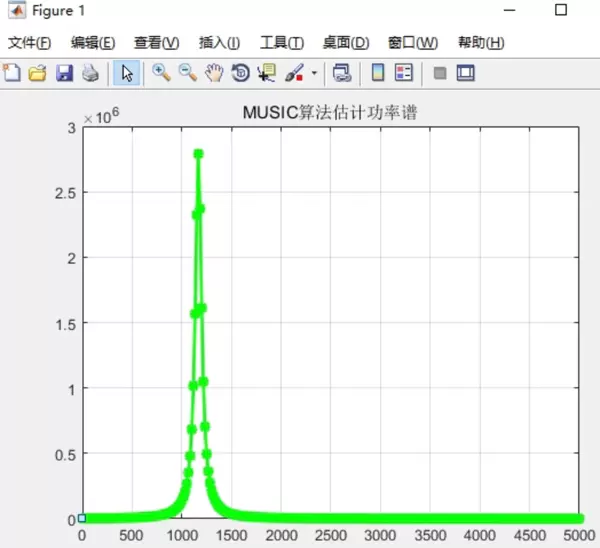
Task: Show plot tools and dock figure
Action: coord(465,73)
